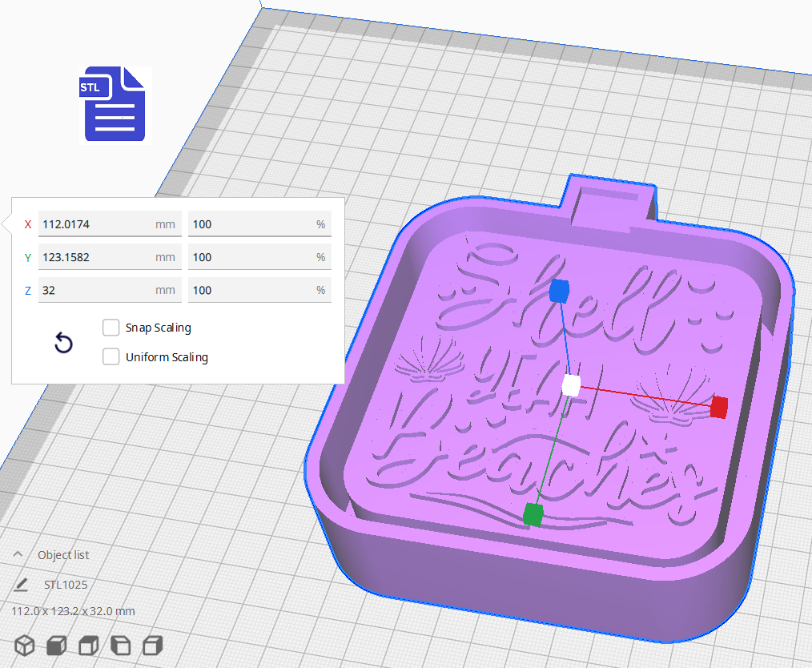Screen dimensions: 812x668
Task: Select STL1025 in the object list
Action: click(65, 585)
